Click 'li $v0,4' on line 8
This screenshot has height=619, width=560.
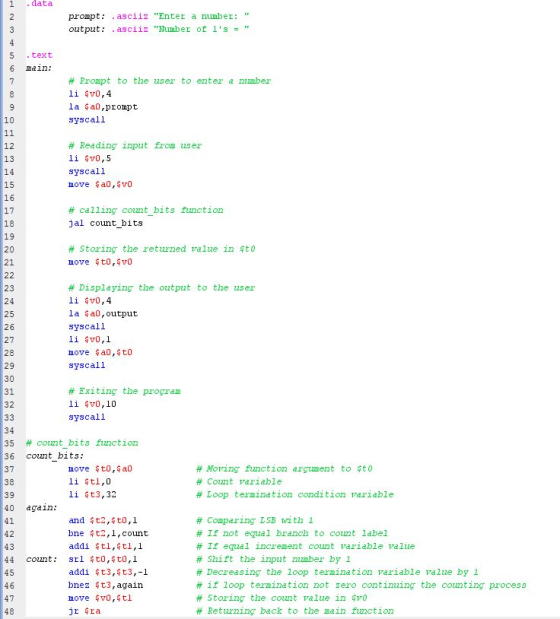pos(90,94)
